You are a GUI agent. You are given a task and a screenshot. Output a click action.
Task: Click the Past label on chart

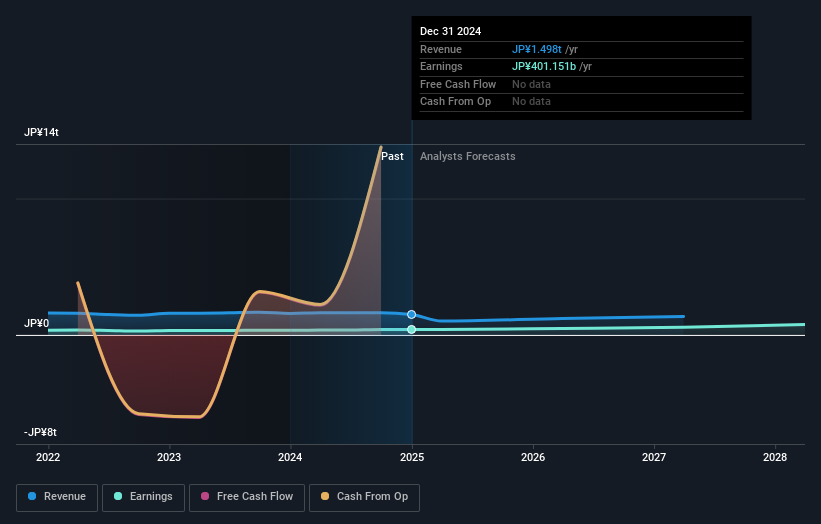[392, 157]
